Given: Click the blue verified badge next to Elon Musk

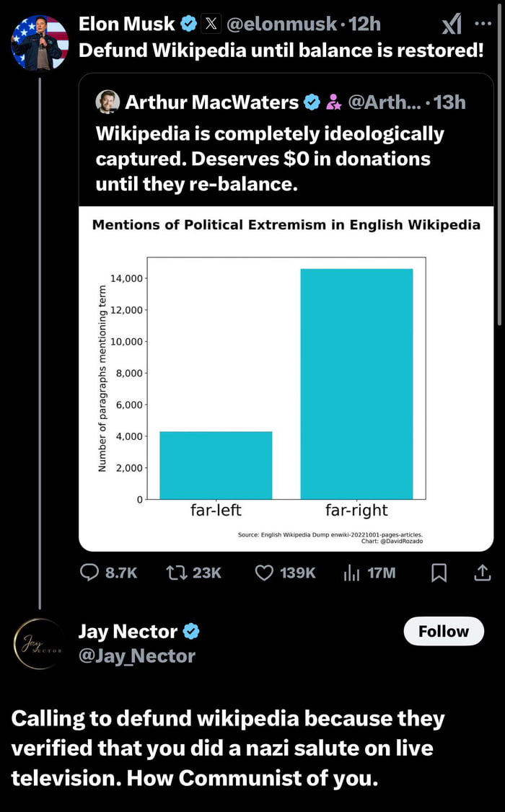Looking at the screenshot, I should click(x=188, y=24).
